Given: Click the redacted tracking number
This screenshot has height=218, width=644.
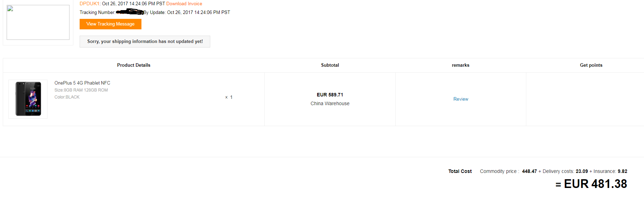Looking at the screenshot, I should 130,12.
